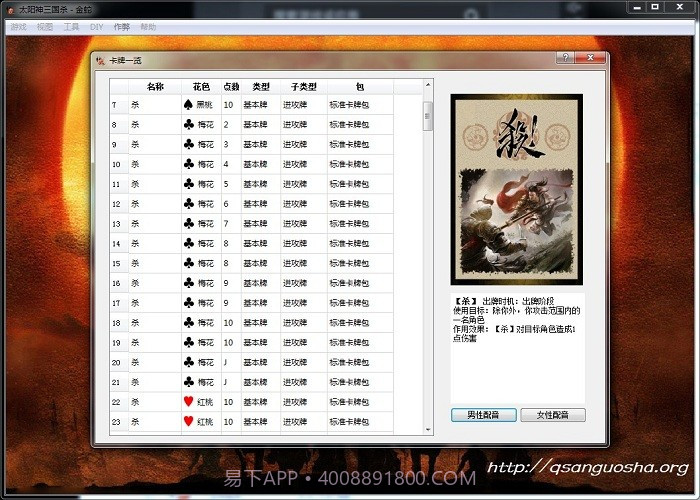Click the 子类型 column header

tap(303, 87)
